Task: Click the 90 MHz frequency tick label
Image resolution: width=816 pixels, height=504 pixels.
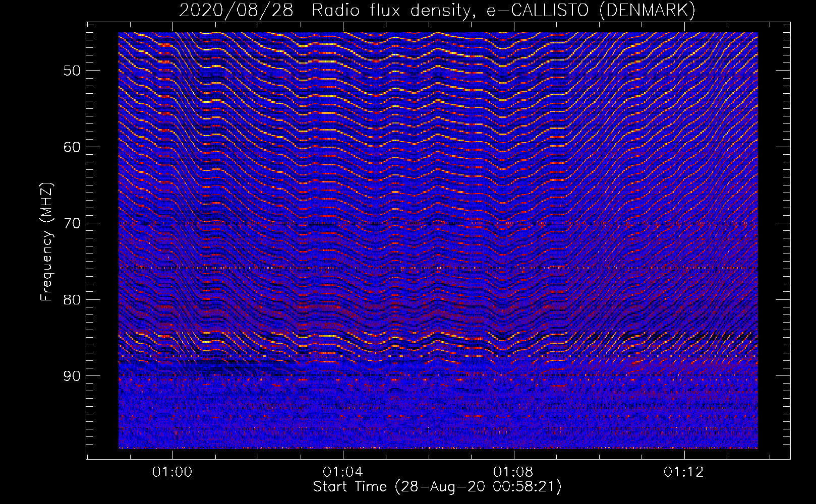Action: (x=72, y=376)
